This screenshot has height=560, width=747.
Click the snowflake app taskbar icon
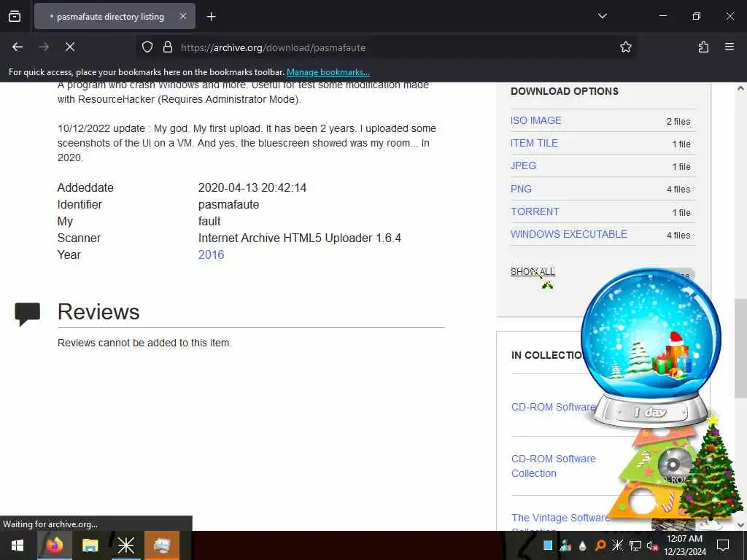coord(125,545)
